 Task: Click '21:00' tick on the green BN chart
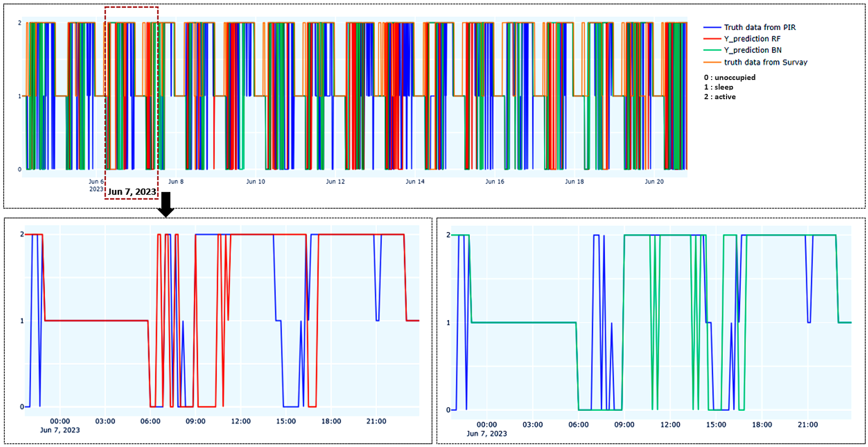click(808, 425)
